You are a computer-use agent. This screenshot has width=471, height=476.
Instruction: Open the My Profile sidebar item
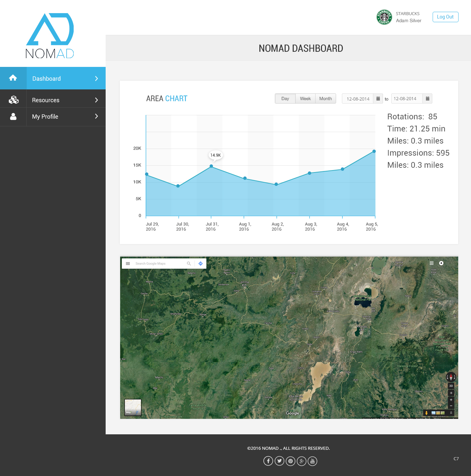click(x=45, y=117)
